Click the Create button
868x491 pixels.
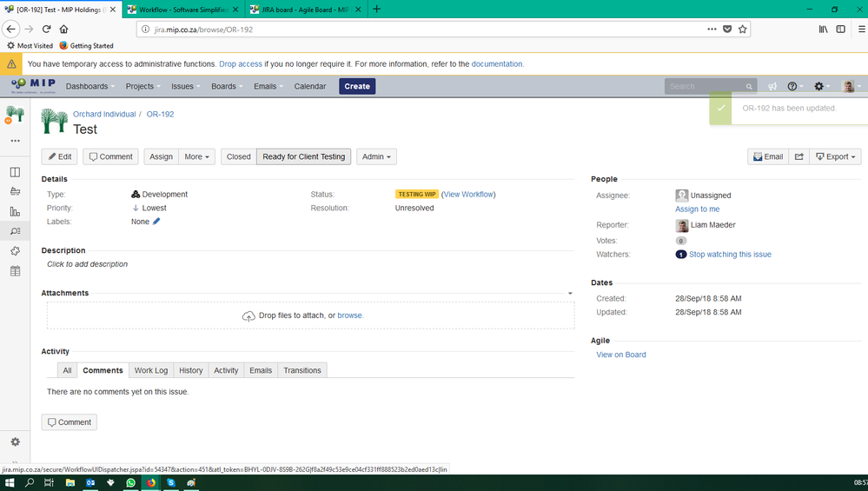[357, 86]
